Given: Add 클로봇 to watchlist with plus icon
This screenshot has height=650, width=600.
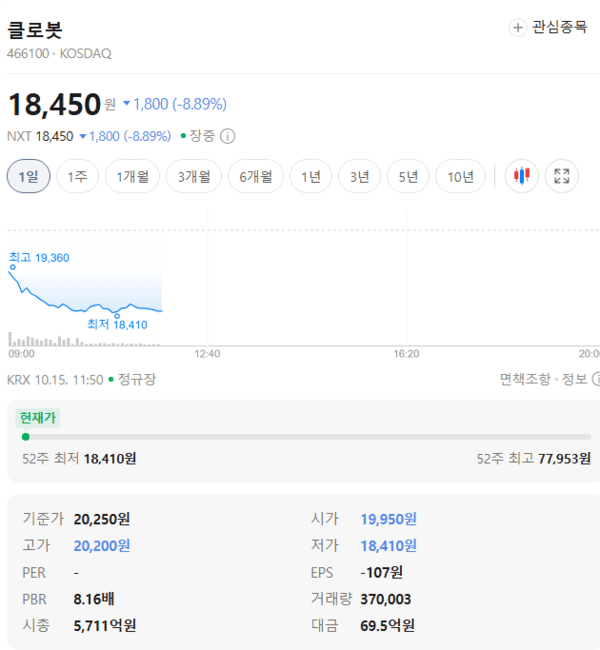Looking at the screenshot, I should click(x=518, y=28).
